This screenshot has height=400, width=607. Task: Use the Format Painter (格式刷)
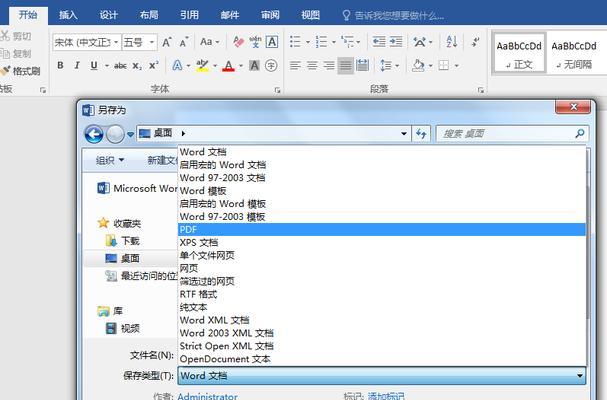click(x=21, y=71)
